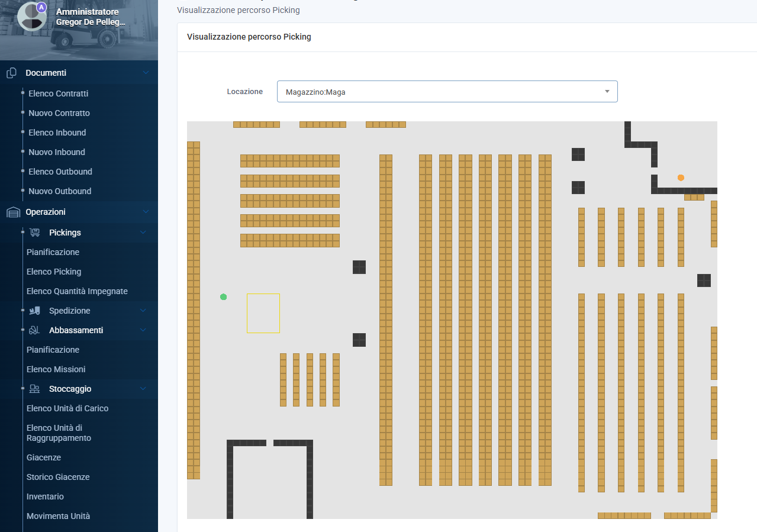This screenshot has height=532, width=757.
Task: Collapse the Abbassamenti submenu chevron
Action: pos(143,330)
